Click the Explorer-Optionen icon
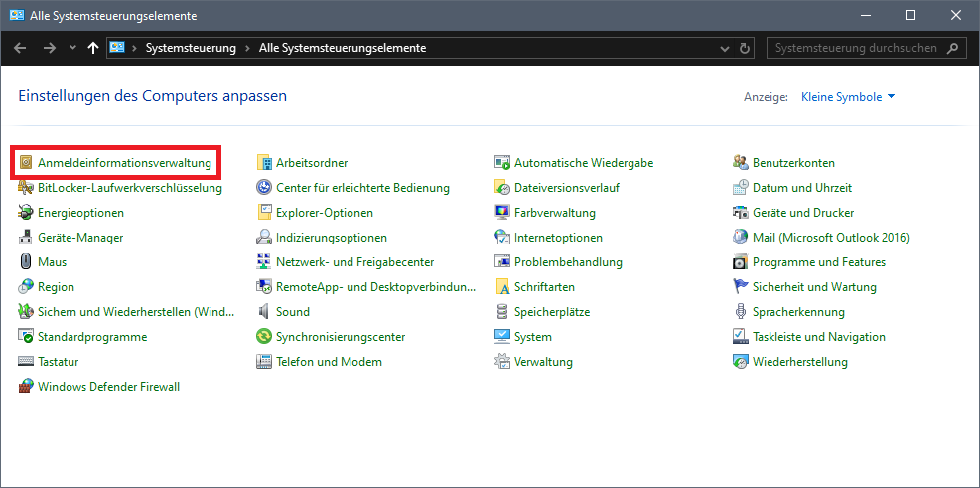The width and height of the screenshot is (980, 488). click(264, 213)
